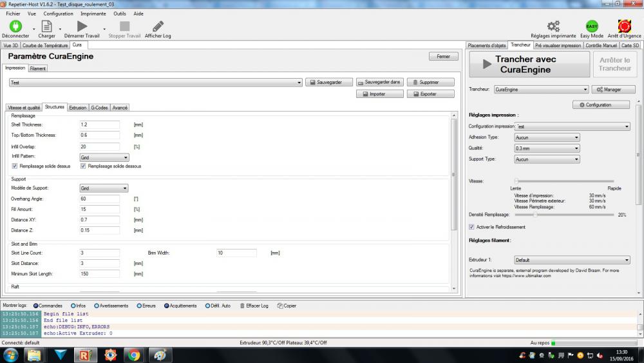644x363 pixels.
Task: Adjust Densité Remplissage slider
Action: pyautogui.click(x=564, y=215)
